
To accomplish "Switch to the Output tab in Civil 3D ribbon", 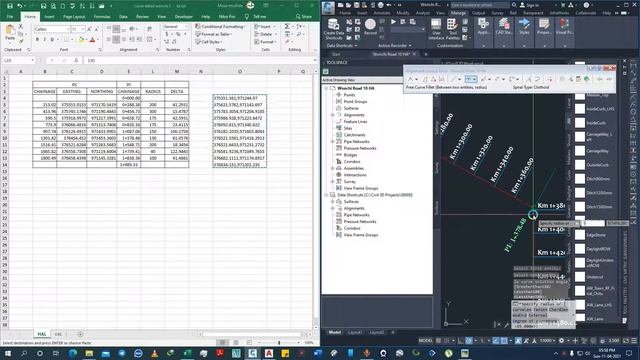I will tap(478, 13).
